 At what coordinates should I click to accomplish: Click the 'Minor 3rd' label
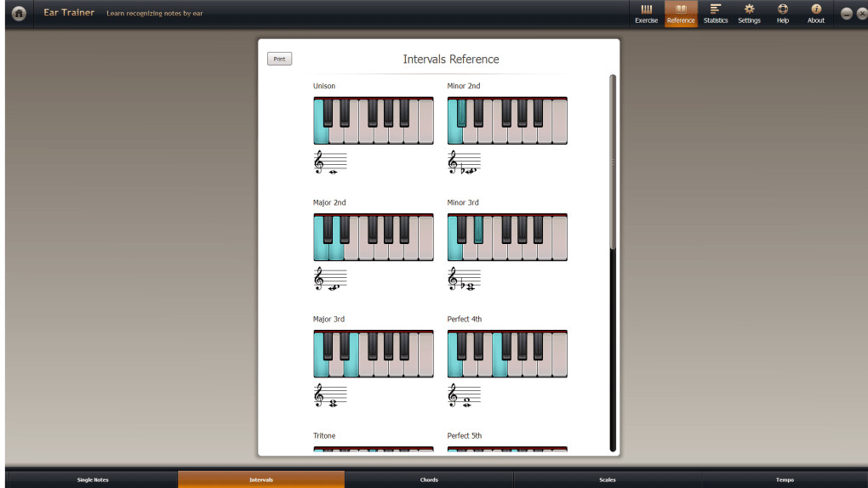(x=463, y=202)
